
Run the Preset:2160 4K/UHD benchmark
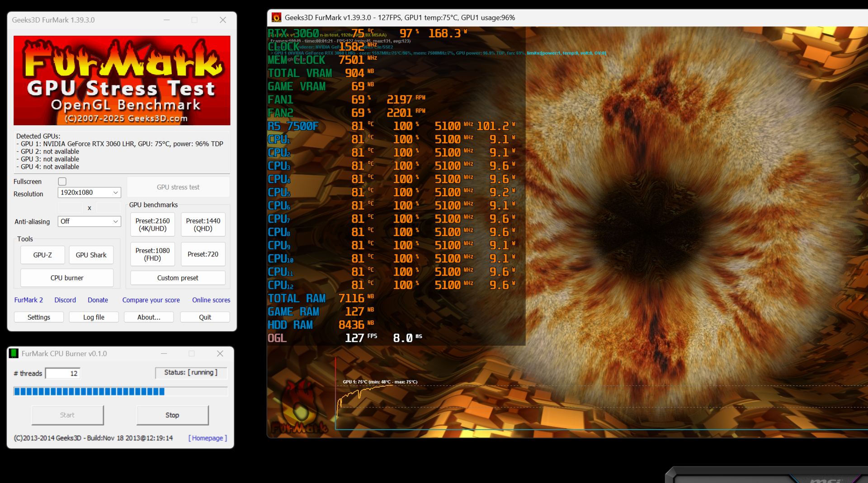pos(152,224)
